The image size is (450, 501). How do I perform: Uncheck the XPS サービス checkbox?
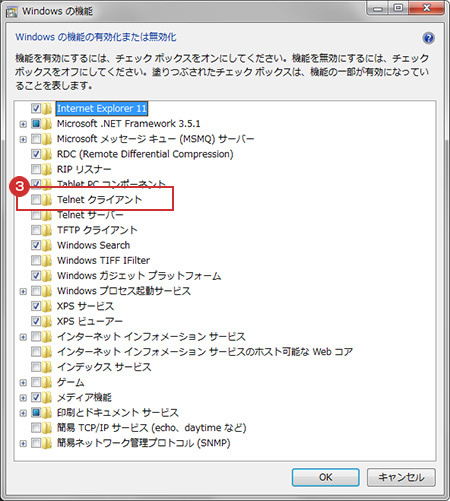point(36,306)
